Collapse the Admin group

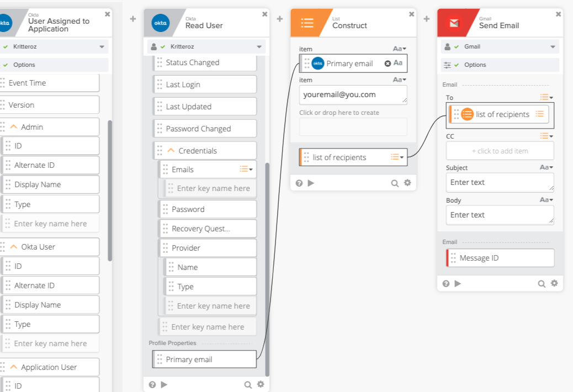(14, 127)
